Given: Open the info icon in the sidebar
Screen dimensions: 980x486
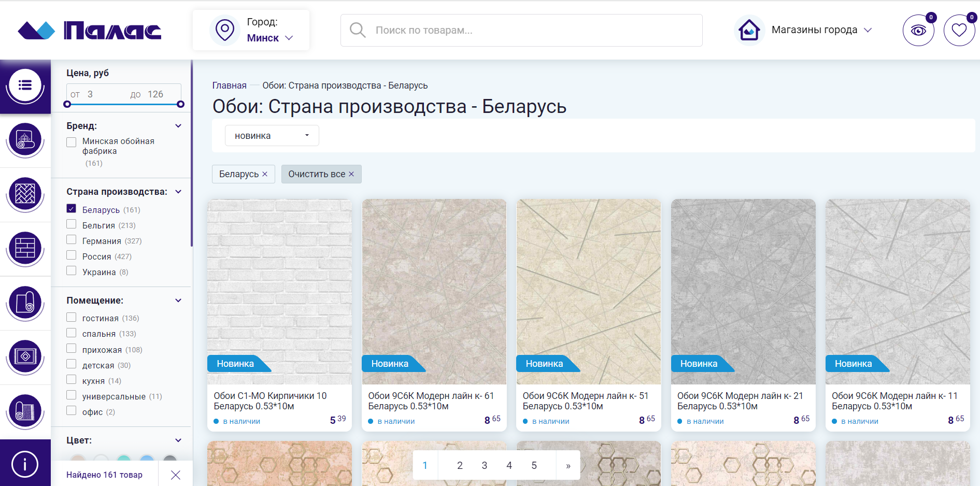Looking at the screenshot, I should (x=25, y=464).
